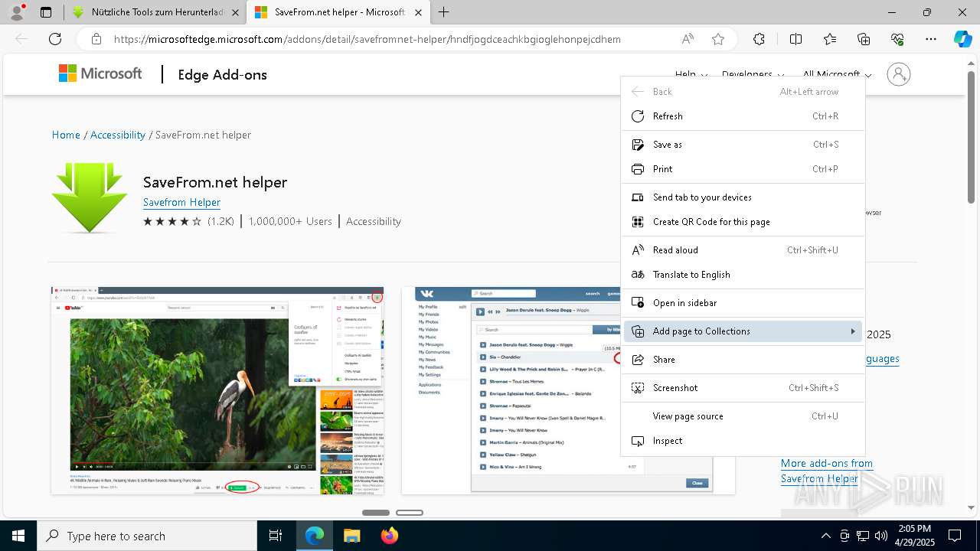The width and height of the screenshot is (980, 551).
Task: Select Screenshot in context menu
Action: click(x=743, y=388)
